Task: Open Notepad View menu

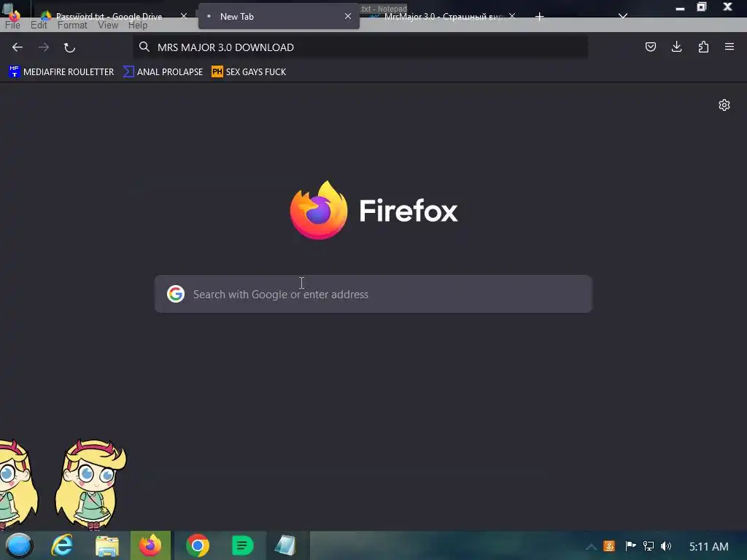Action: click(108, 26)
